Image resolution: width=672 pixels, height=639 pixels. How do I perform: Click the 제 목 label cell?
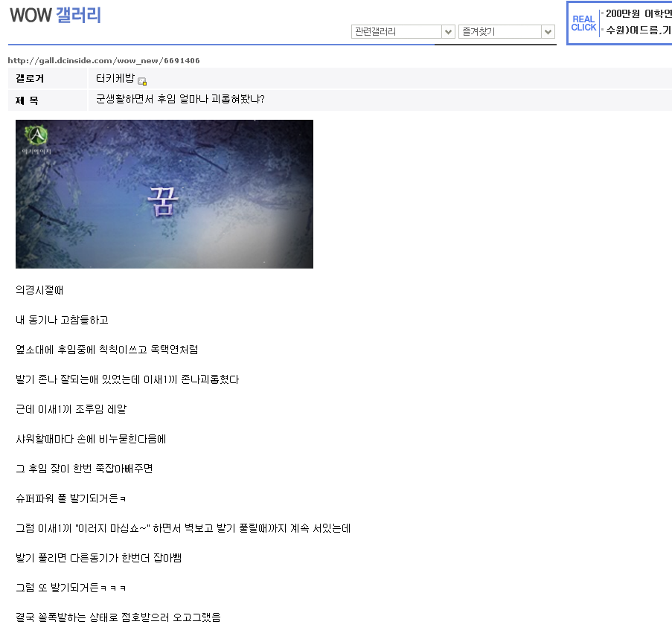(48, 100)
